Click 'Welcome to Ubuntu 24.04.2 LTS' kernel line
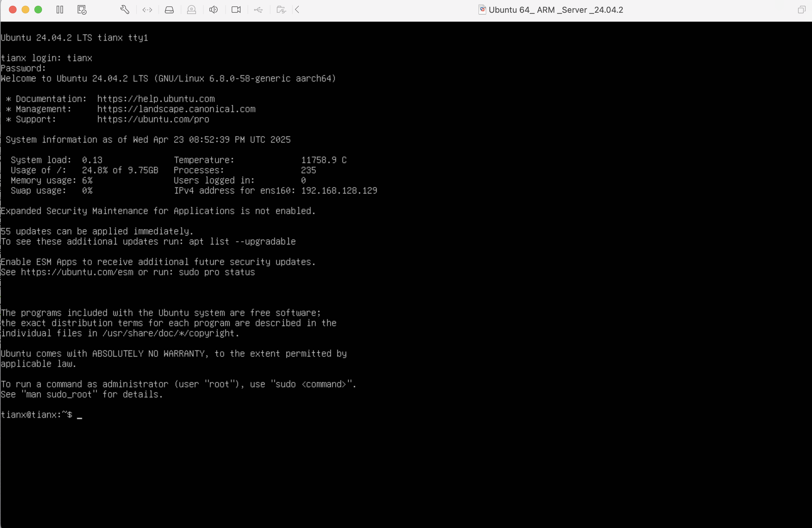Screen dimensions: 812x528 169,79
